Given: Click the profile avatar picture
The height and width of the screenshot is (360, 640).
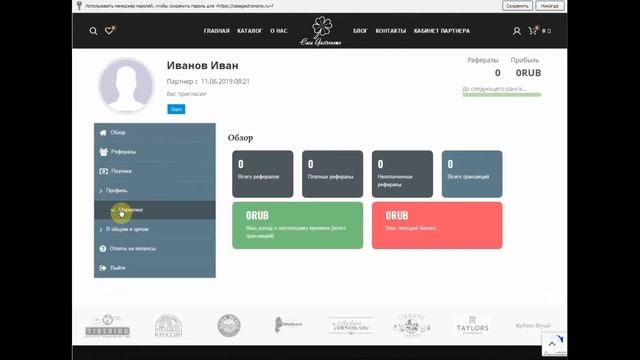Looking at the screenshot, I should [126, 85].
